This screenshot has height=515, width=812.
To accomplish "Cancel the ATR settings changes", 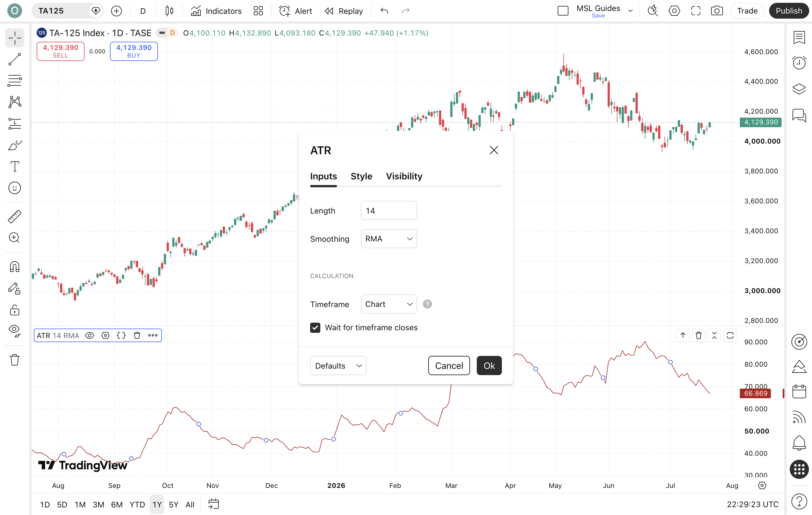I will [x=449, y=366].
